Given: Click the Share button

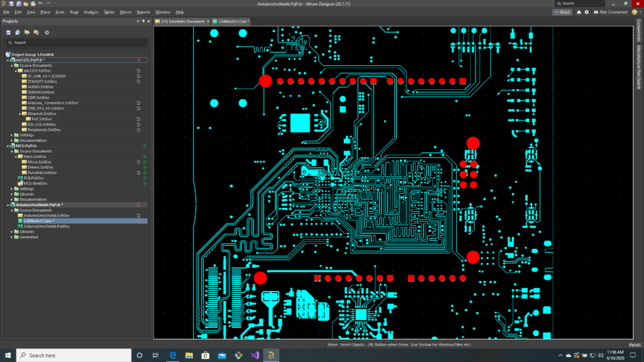Looking at the screenshot, I should point(562,12).
